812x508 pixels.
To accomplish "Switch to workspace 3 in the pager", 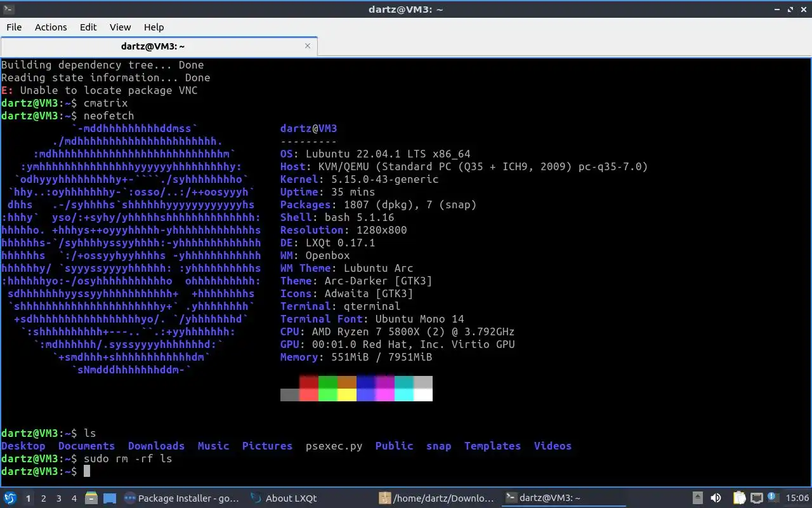I will click(x=58, y=498).
